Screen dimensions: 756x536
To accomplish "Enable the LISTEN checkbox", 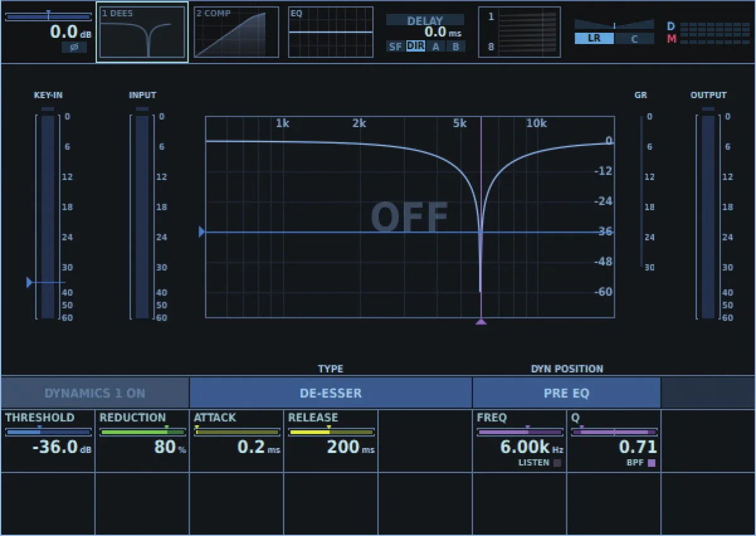I will pos(557,463).
